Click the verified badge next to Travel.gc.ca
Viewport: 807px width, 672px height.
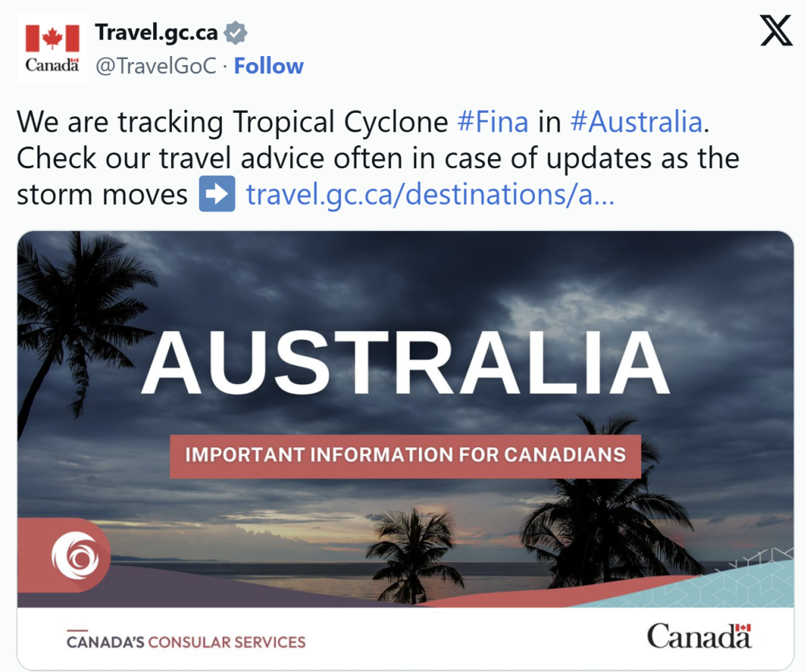click(x=236, y=33)
